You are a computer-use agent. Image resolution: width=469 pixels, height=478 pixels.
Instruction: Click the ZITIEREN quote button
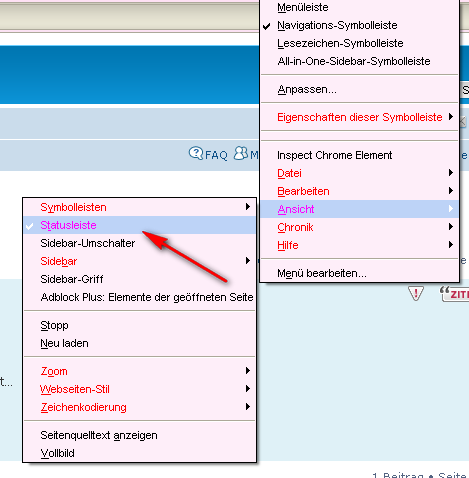pos(454,294)
